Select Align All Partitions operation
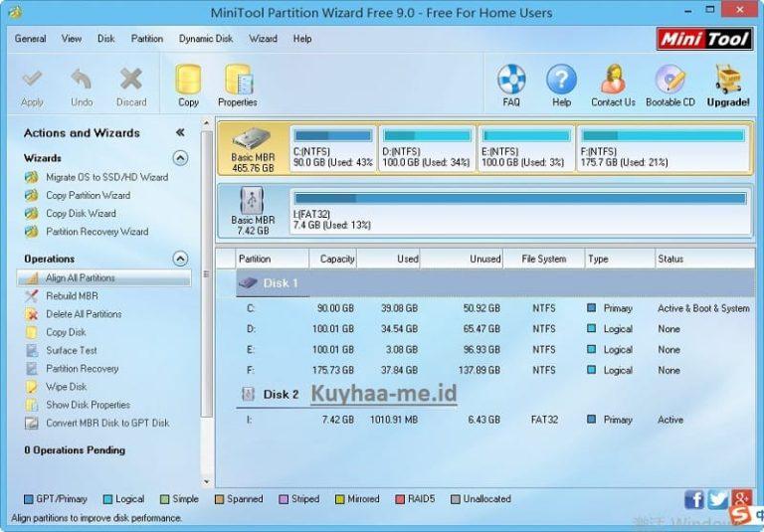The image size is (764, 532). pos(103,277)
